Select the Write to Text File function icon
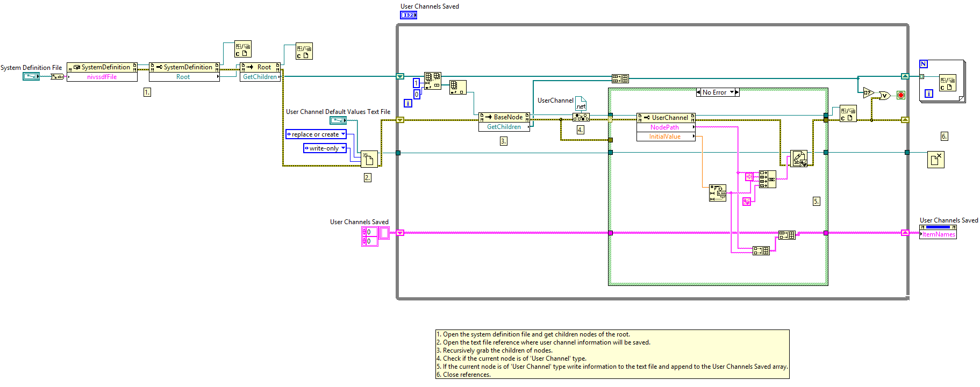This screenshot has width=980, height=387. pyautogui.click(x=799, y=159)
